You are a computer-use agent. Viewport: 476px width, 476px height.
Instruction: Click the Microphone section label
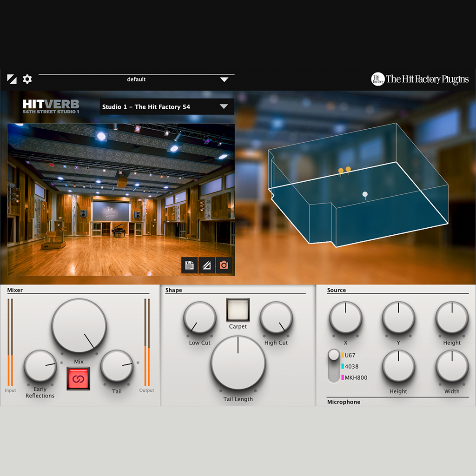[344, 402]
